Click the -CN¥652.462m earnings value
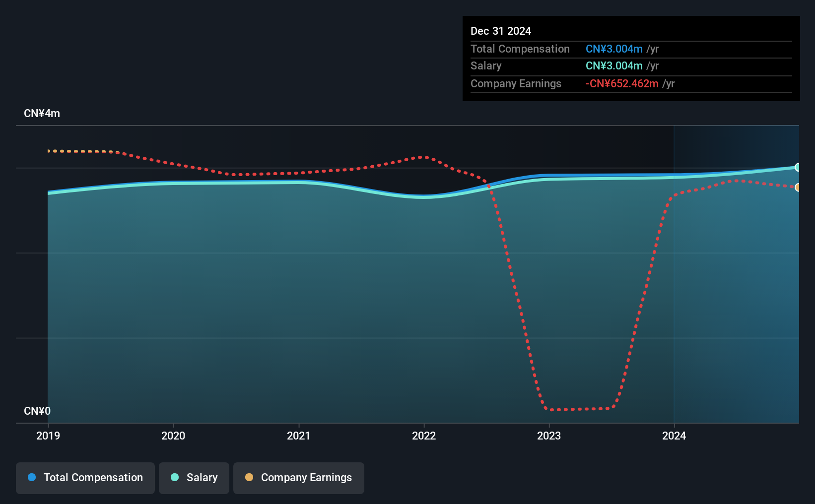This screenshot has height=504, width=815. (x=622, y=84)
